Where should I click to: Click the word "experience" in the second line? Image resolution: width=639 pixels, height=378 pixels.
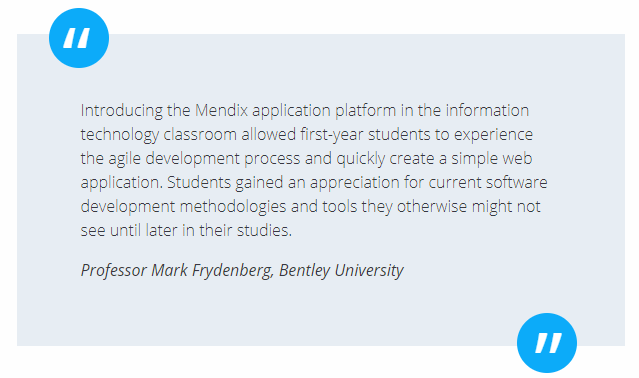click(494, 135)
